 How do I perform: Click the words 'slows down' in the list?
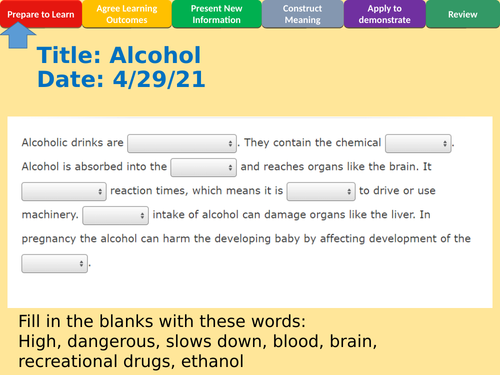pos(216,341)
